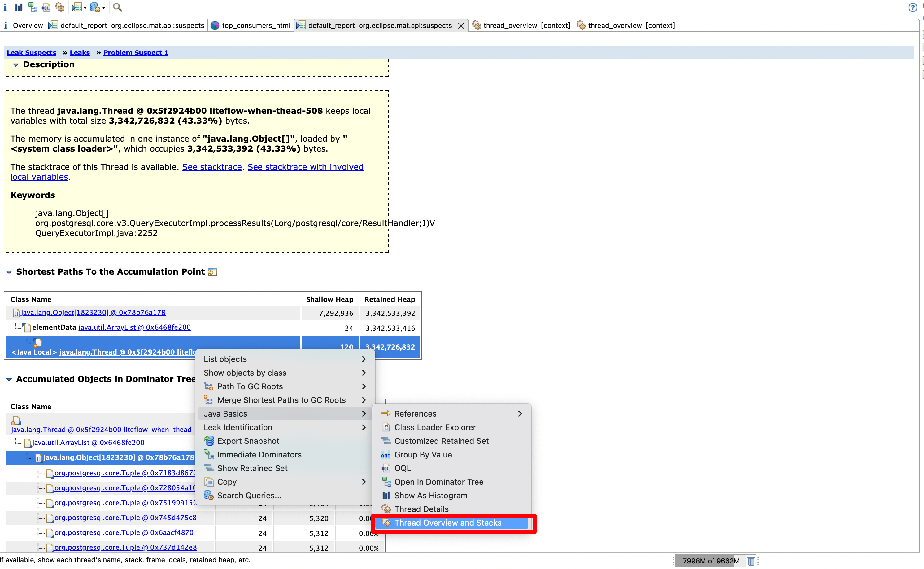Choose Open In Dominator Tree
The width and height of the screenshot is (924, 569).
(x=451, y=482)
